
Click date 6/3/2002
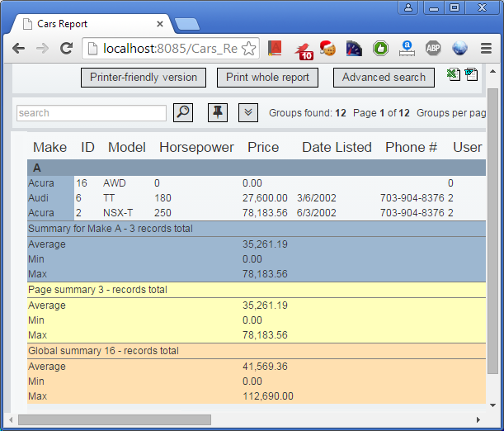click(x=317, y=212)
